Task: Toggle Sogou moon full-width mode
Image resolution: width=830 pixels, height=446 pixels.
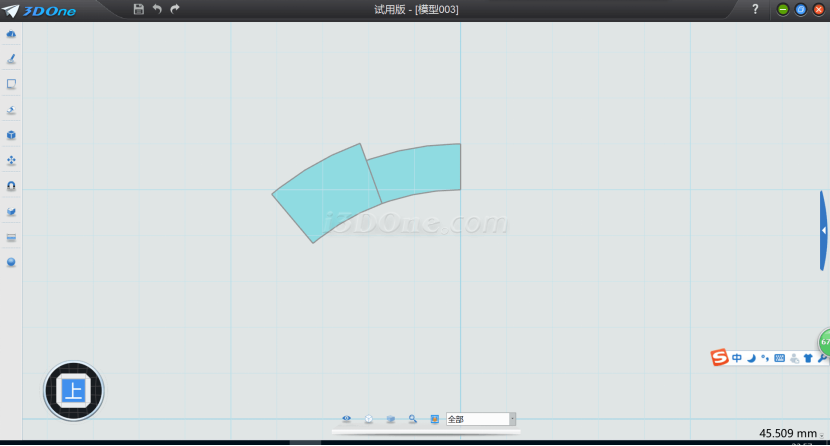Action: coord(751,358)
